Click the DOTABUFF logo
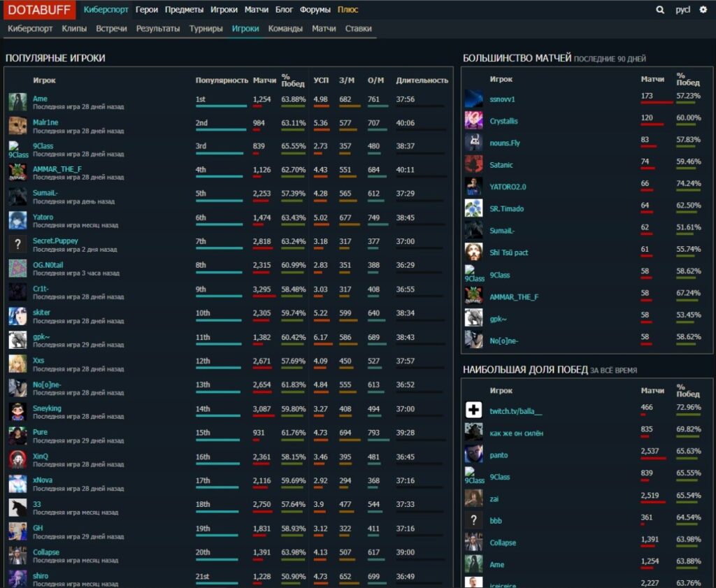This screenshot has height=588, width=716. (38, 10)
